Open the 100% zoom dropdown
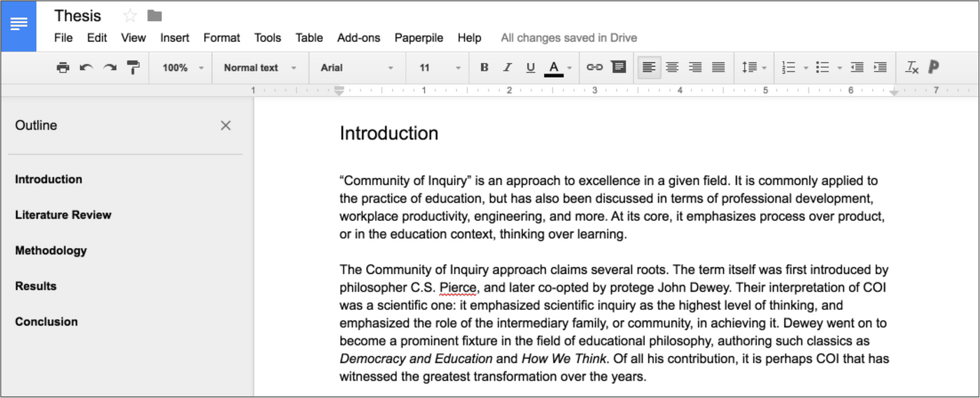980x398 pixels. (183, 68)
